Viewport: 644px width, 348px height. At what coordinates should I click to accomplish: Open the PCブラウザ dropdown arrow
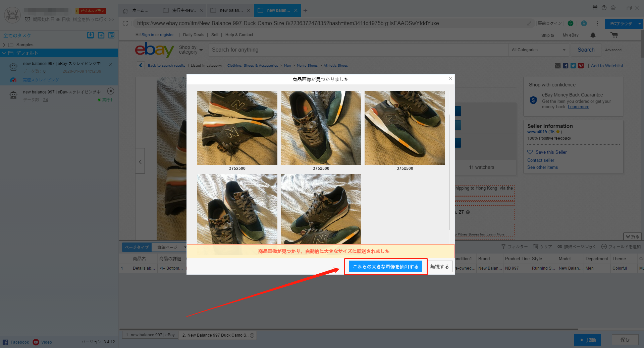[x=639, y=23]
